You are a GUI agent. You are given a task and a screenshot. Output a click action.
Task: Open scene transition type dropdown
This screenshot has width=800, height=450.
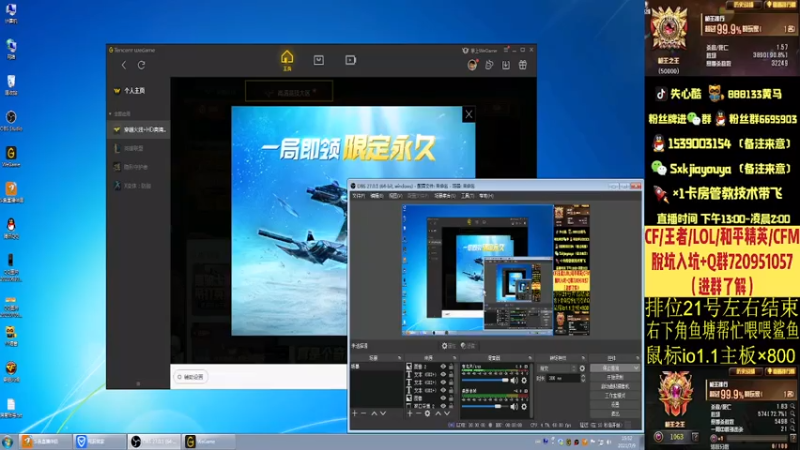557,368
